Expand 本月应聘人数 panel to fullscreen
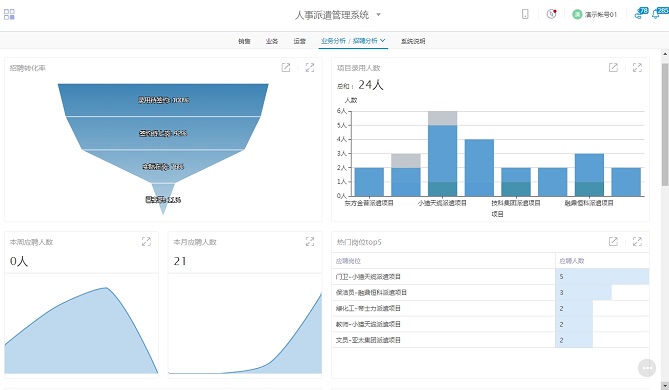 click(310, 242)
